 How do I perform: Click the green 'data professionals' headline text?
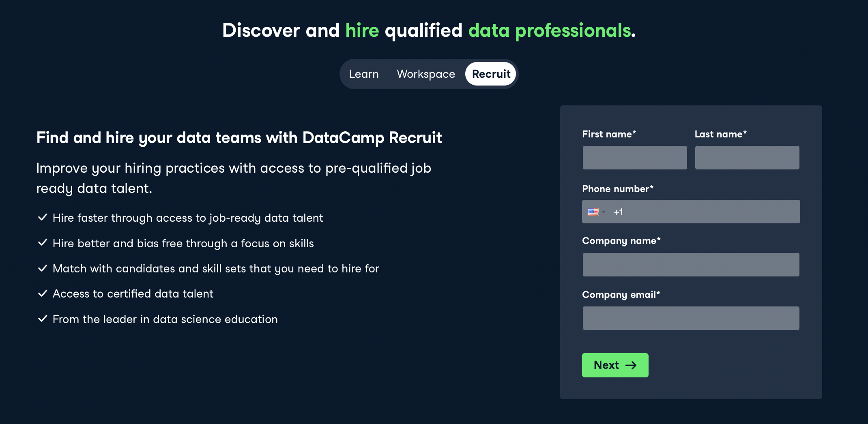[550, 30]
